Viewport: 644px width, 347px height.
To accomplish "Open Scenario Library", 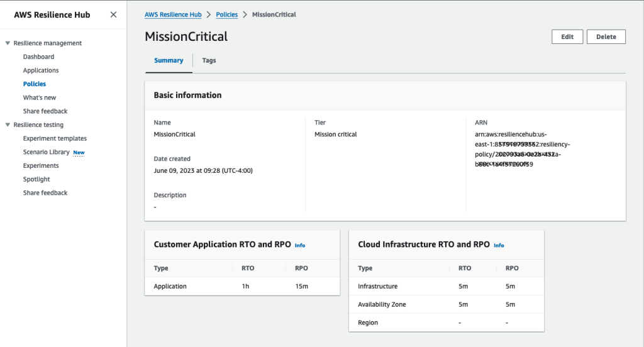I will (46, 152).
